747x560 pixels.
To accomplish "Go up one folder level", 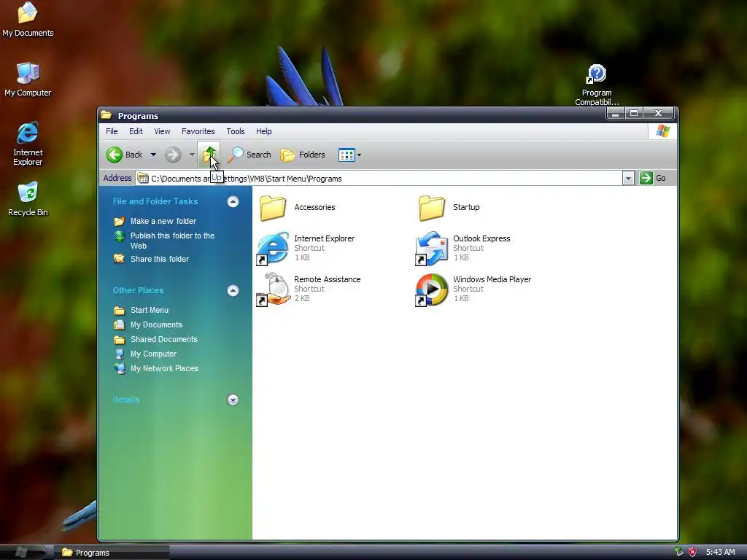I will click(x=209, y=155).
